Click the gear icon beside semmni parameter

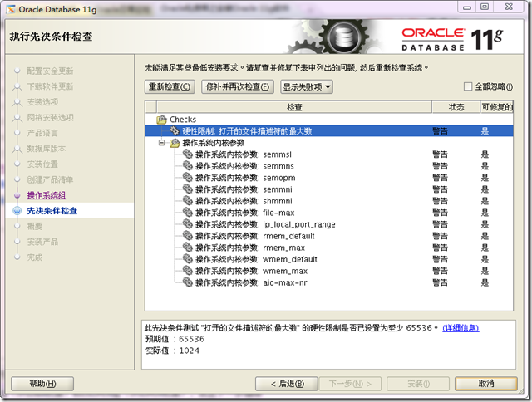188,189
